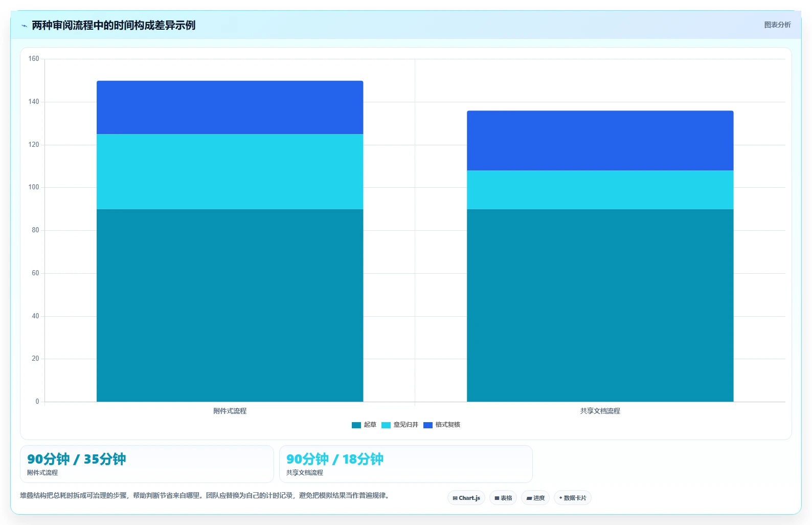The image size is (812, 525).
Task: Click the 格式复核 blue legend color box
Action: point(428,425)
